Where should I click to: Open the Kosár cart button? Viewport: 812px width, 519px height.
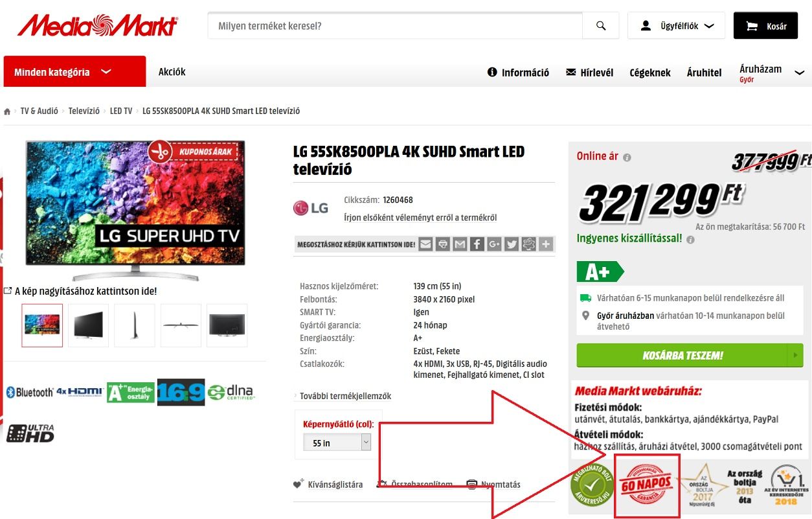pyautogui.click(x=765, y=26)
